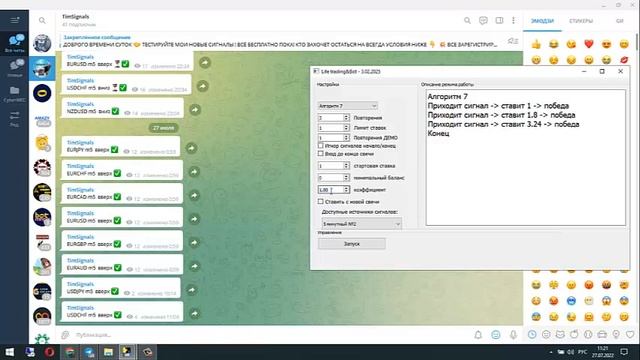Click the EURAUD m5 вверх message text
This screenshot has height=360, width=640.
tap(89, 268)
